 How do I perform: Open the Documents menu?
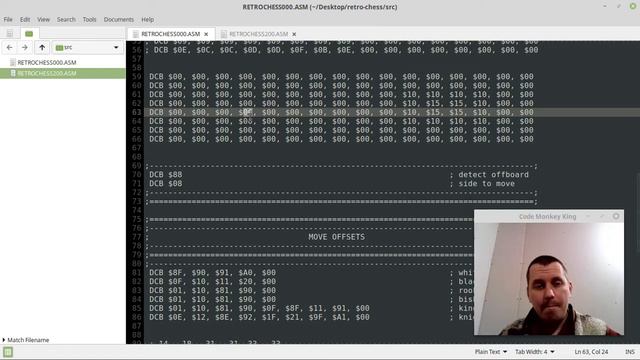tap(118, 19)
